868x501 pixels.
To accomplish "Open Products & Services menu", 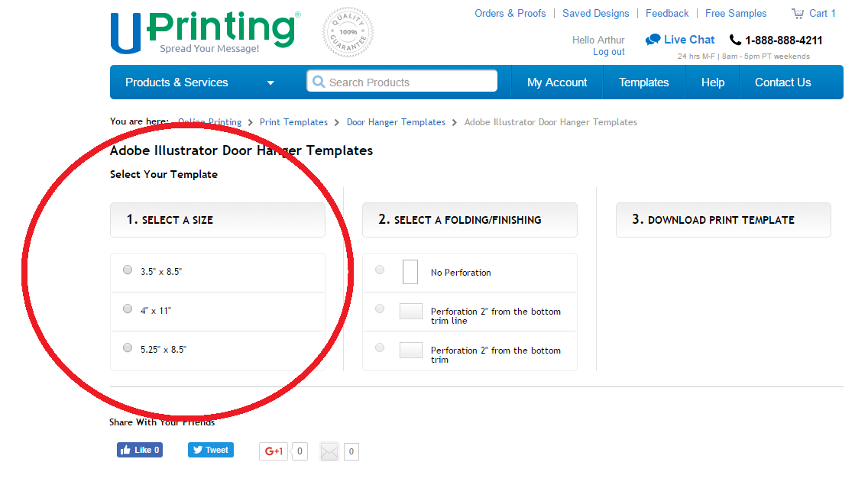I will tap(177, 82).
